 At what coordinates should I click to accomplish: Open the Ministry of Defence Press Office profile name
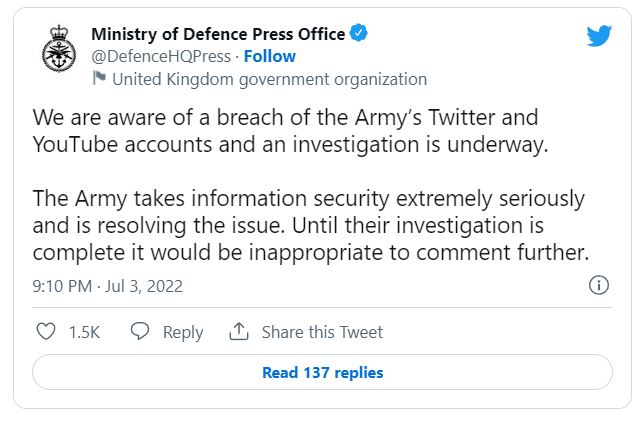tap(218, 34)
